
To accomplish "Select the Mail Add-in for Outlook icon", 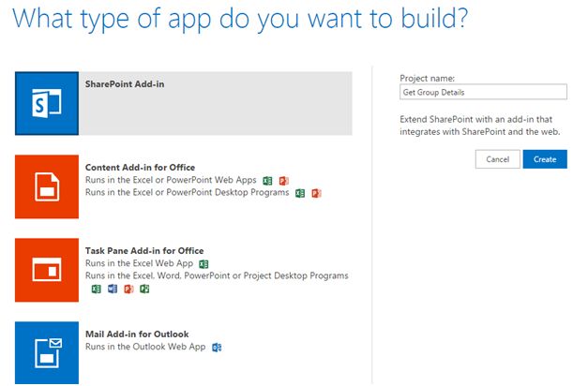I will 47,352.
